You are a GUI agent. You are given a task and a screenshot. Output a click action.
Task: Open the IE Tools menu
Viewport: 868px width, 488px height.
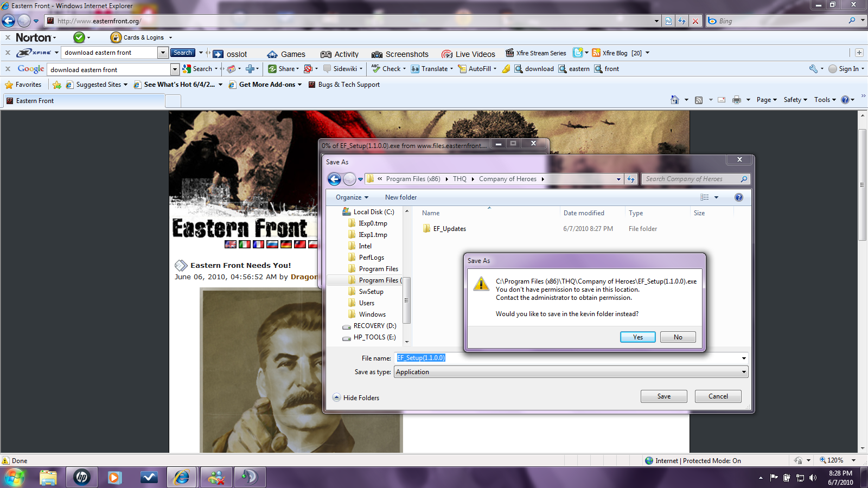coord(825,100)
